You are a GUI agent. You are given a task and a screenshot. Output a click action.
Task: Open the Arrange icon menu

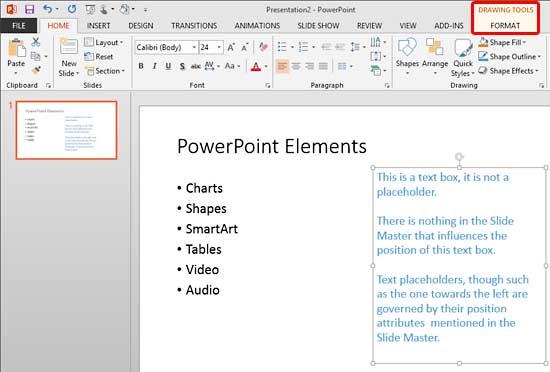435,56
